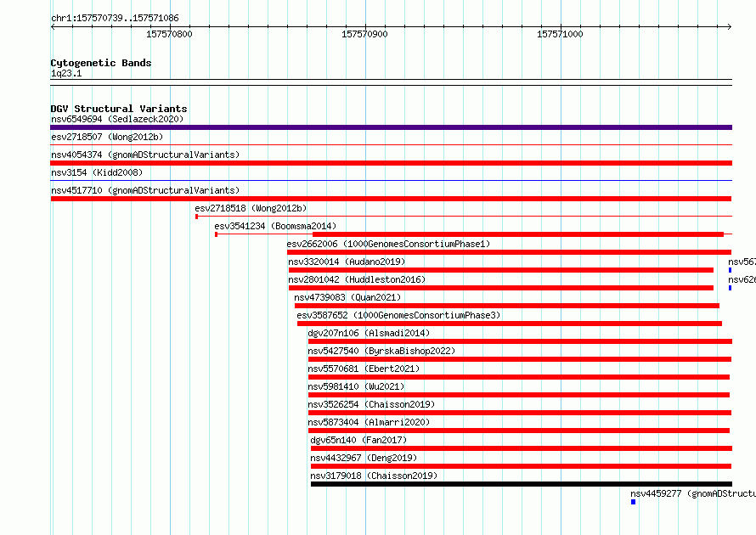Click the nsv2801042 (Huddleston2016) label

pos(357,279)
